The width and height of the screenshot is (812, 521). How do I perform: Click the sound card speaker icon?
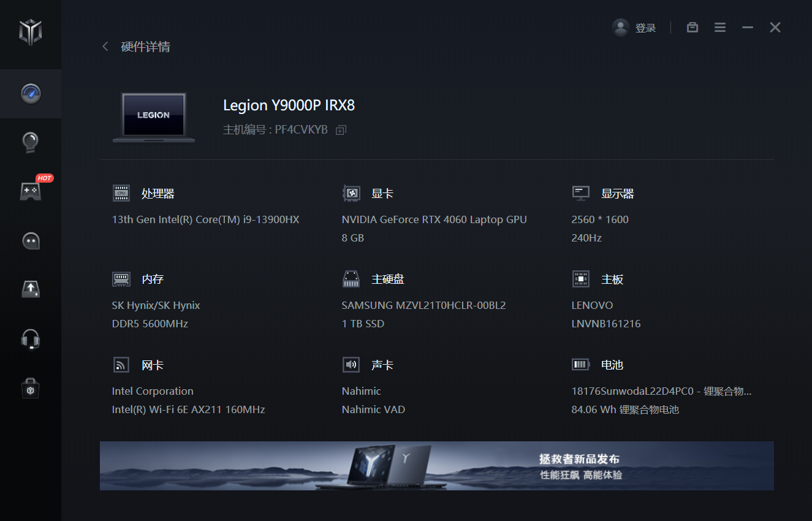[x=351, y=365]
